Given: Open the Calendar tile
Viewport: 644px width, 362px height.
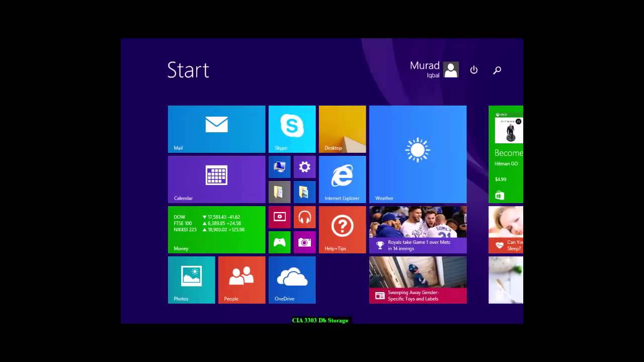Looking at the screenshot, I should (x=216, y=179).
